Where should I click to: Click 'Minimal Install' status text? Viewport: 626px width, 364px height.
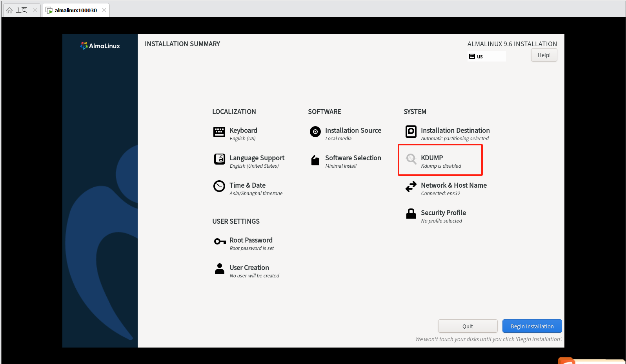pyautogui.click(x=341, y=166)
